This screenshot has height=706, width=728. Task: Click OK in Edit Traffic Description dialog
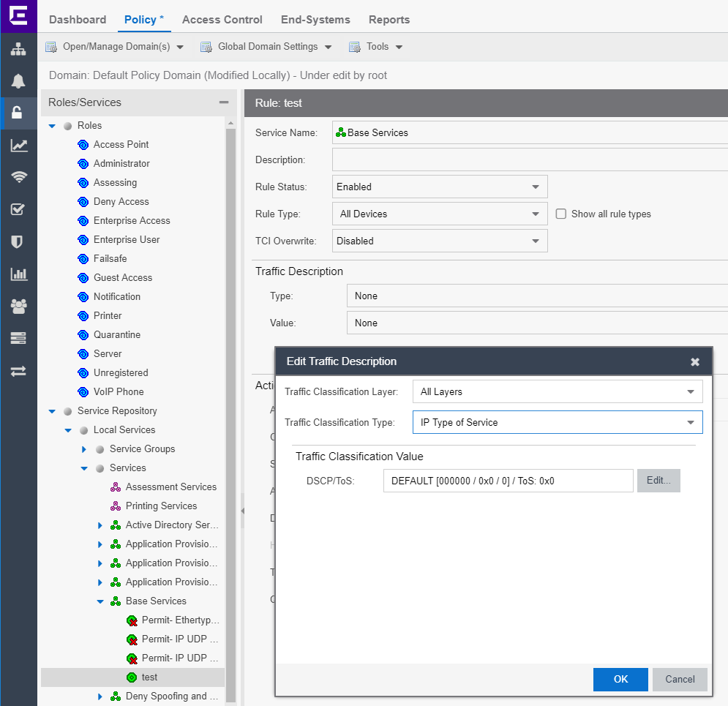620,679
